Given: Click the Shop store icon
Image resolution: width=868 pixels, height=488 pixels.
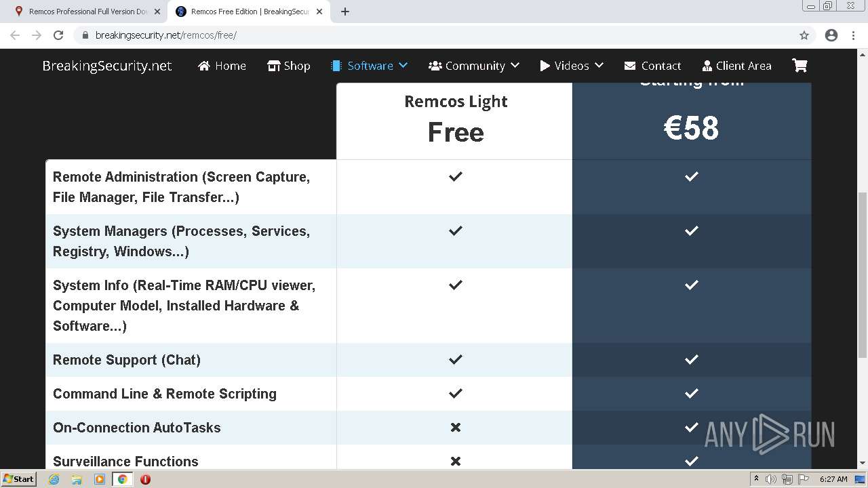Looking at the screenshot, I should (273, 66).
